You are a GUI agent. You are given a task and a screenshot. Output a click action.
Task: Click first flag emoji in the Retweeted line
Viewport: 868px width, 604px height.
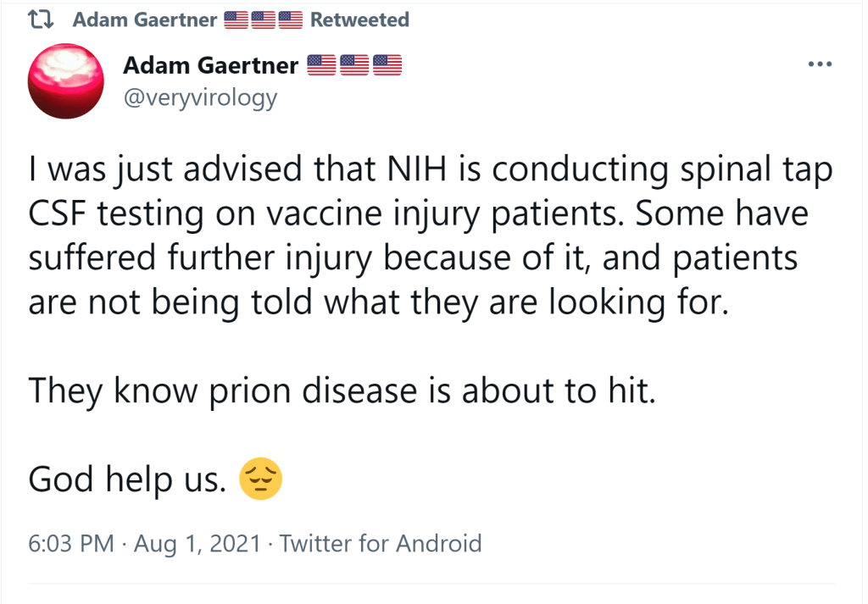click(x=236, y=19)
